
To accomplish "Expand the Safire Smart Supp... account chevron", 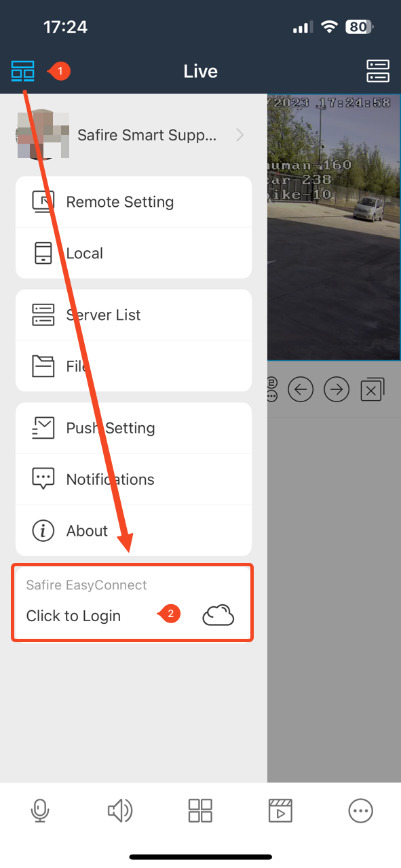I will click(240, 135).
